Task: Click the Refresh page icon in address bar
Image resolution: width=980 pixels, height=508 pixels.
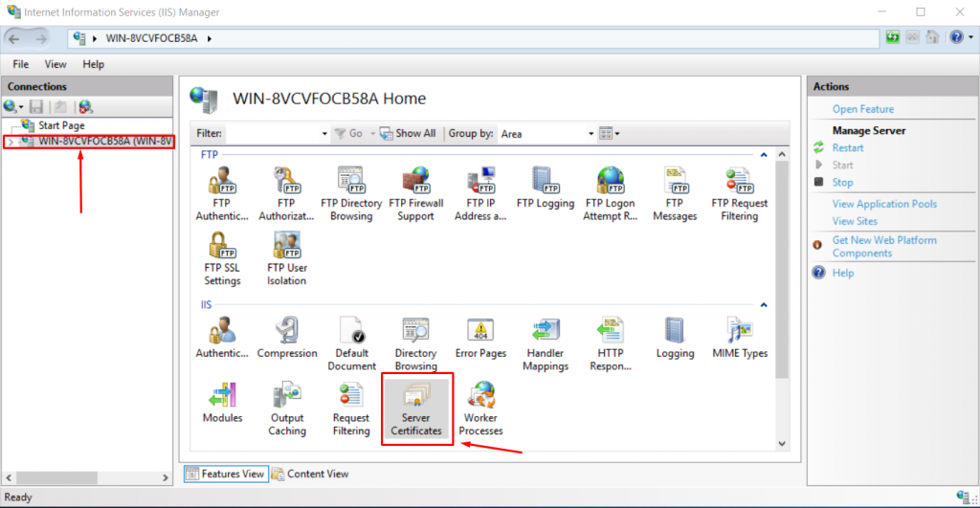Action: (893, 37)
